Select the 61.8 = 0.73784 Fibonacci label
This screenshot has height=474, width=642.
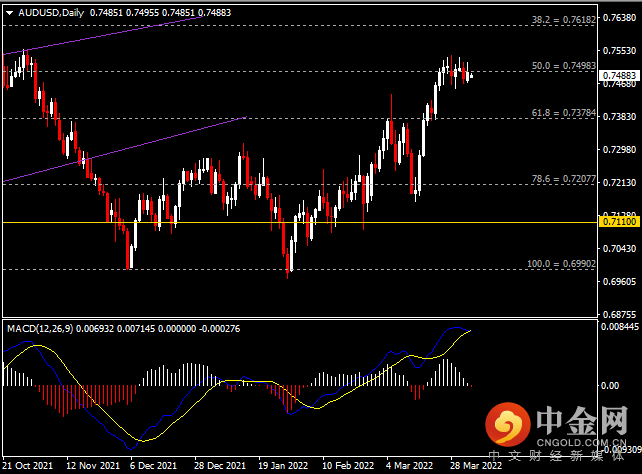561,113
